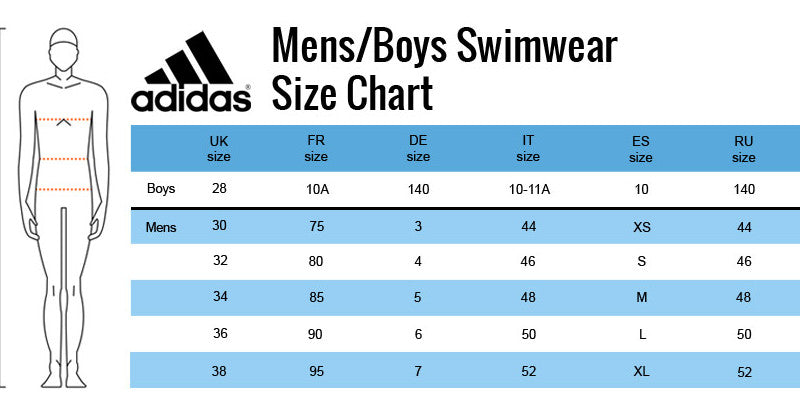Click UK size 34 cell
The height and width of the screenshot is (406, 800).
tap(220, 296)
